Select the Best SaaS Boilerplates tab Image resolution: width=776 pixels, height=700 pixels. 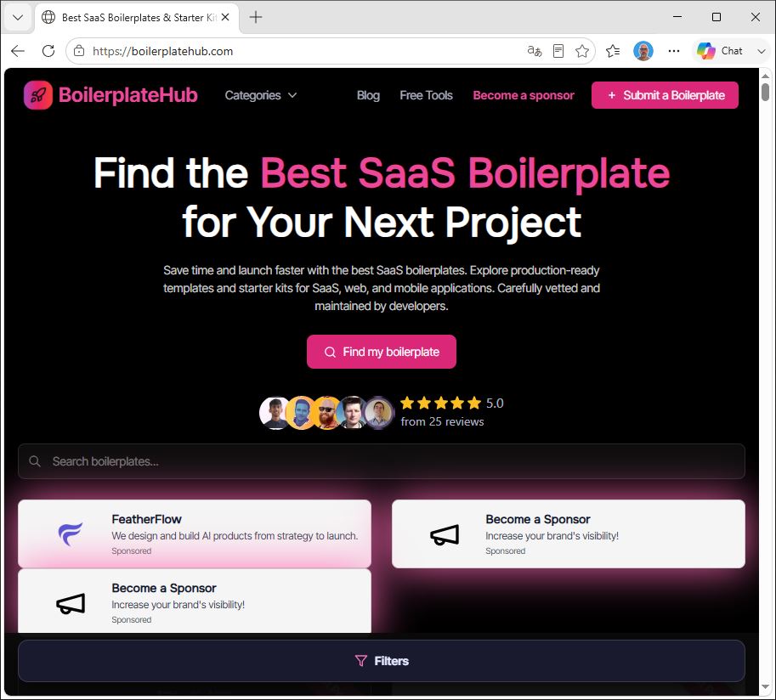(x=137, y=17)
